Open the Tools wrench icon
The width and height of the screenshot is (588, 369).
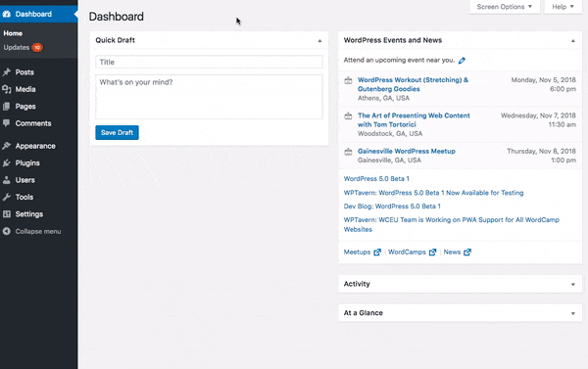(x=7, y=197)
